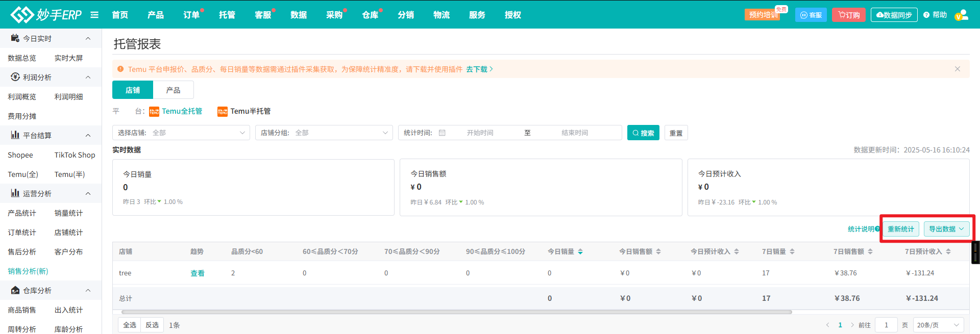Open 店铺统计 in sidebar
Screen dimensions: 980x334
68,232
